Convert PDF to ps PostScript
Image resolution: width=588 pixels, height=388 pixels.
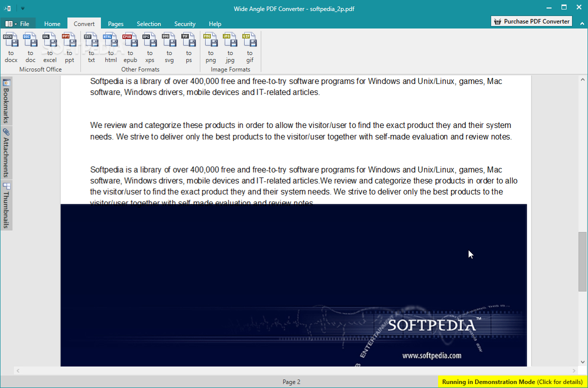[189, 47]
